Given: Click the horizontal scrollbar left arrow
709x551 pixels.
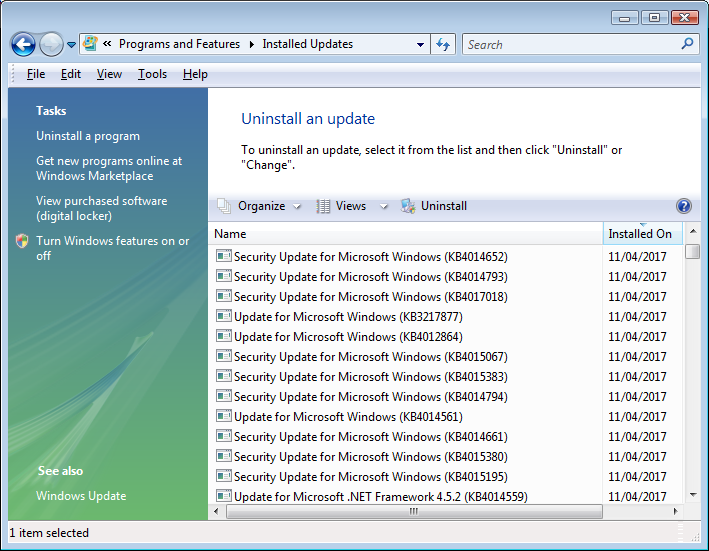Looking at the screenshot, I should point(216,511).
